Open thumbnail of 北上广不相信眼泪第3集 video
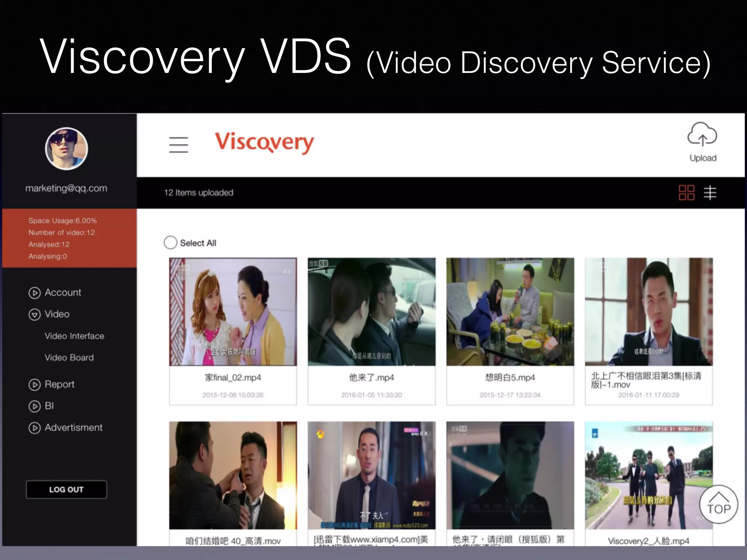 point(649,312)
